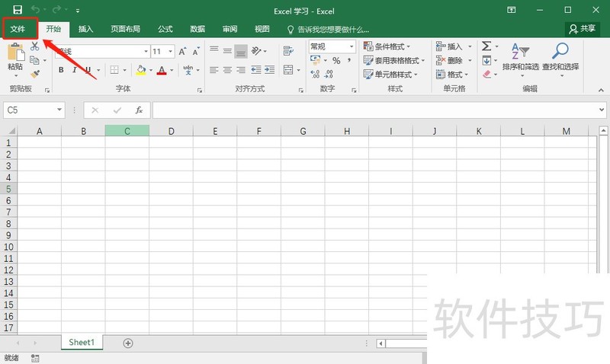Viewport: 610px width, 364px height.
Task: Open the number format dropdown showing 常规
Action: (x=352, y=46)
